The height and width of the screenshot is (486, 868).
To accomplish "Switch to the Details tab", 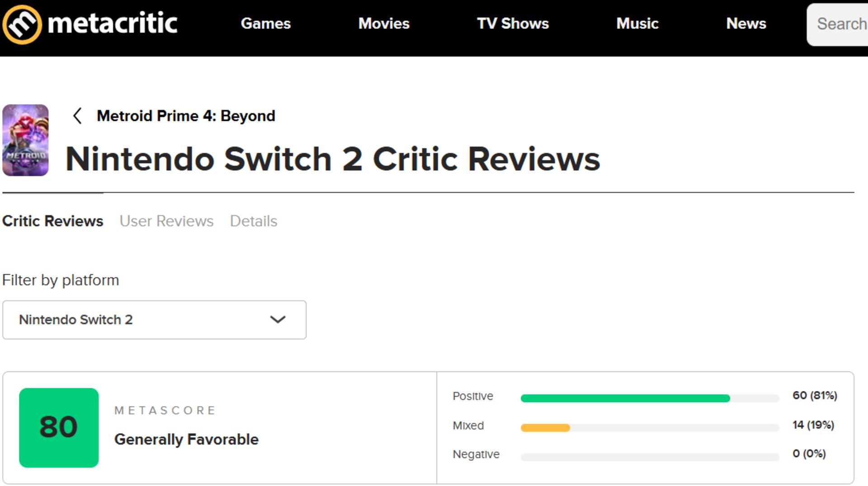I will coord(253,221).
